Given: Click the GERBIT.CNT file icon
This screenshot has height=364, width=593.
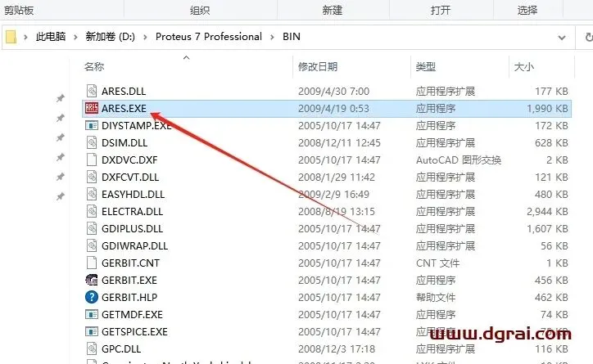Looking at the screenshot, I should point(92,263).
